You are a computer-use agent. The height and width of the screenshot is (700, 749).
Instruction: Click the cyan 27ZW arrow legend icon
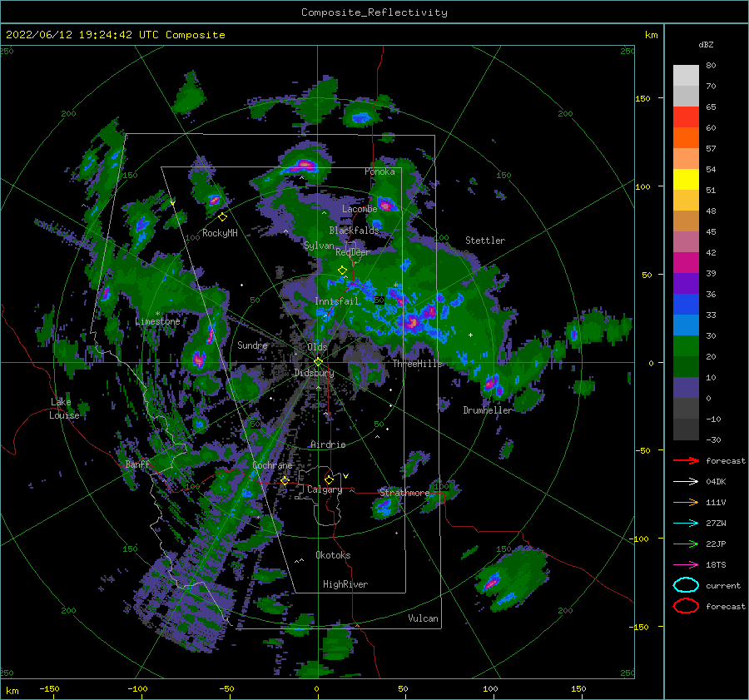pos(686,524)
